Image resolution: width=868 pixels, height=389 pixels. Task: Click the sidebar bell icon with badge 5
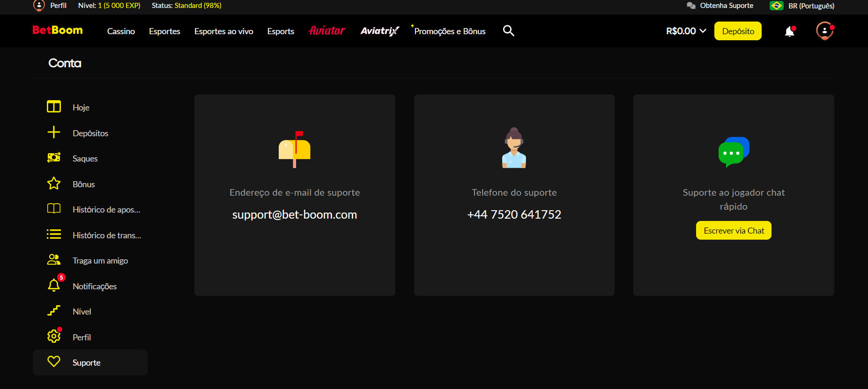click(x=54, y=284)
